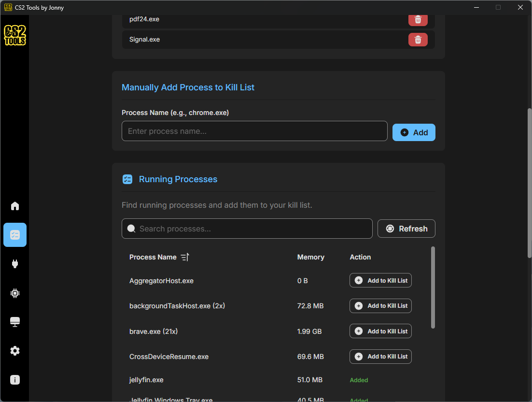Focus the Enter process name field
This screenshot has height=402, width=532.
[254, 131]
